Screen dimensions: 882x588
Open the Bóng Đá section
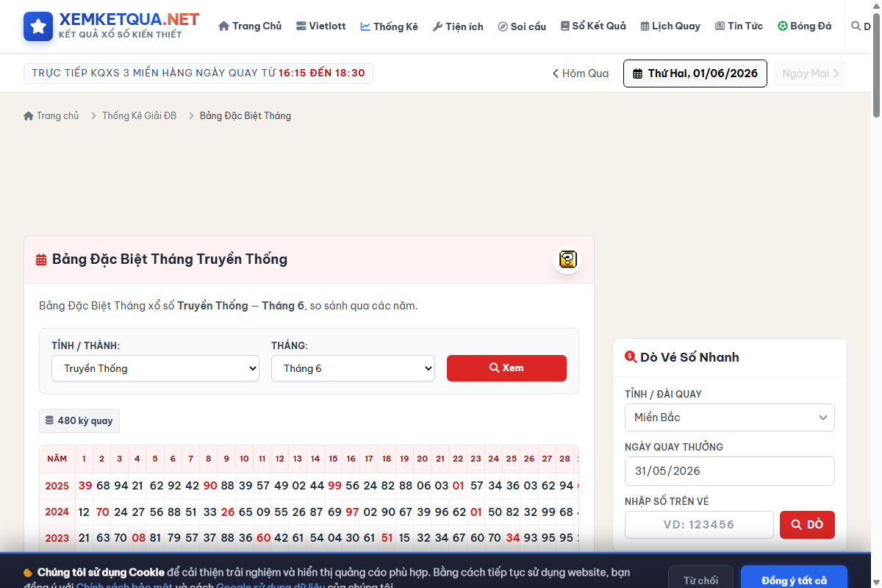[x=805, y=26]
